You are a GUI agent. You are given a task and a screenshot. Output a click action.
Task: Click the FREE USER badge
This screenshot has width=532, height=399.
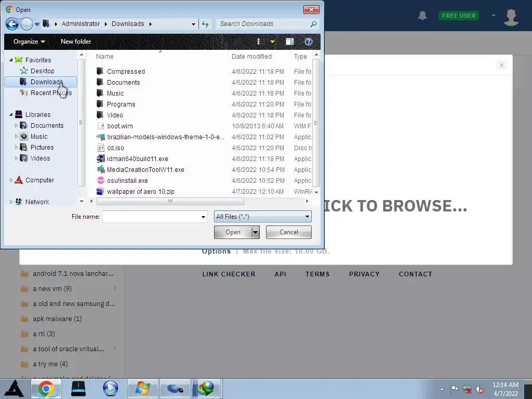(x=459, y=16)
